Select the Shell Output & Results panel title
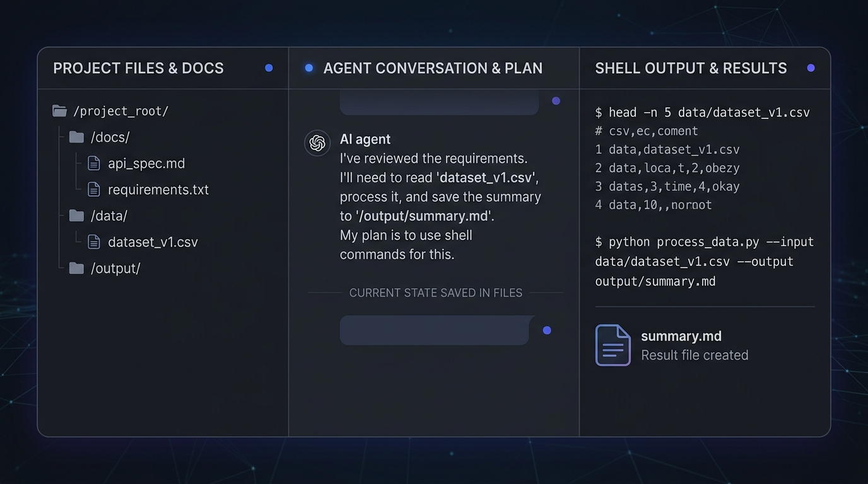The image size is (868, 484). pyautogui.click(x=691, y=68)
